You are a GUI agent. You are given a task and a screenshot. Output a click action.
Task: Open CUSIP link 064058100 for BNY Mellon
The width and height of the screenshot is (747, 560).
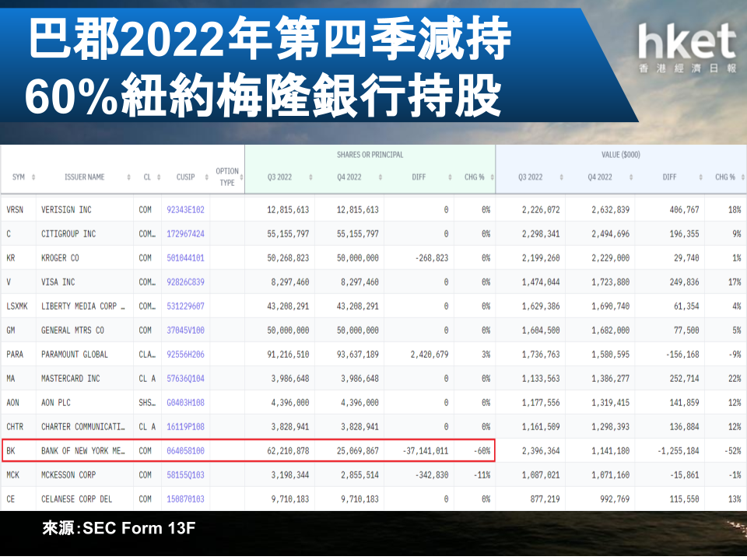click(185, 451)
